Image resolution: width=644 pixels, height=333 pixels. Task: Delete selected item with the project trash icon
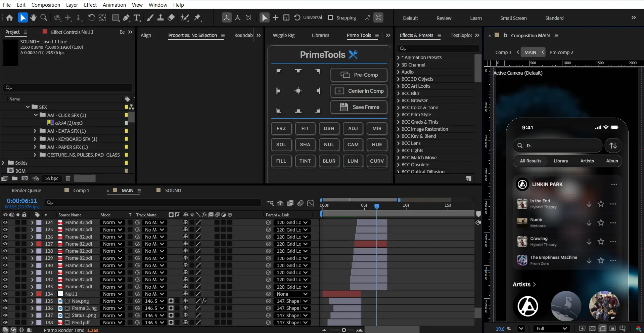coord(68,178)
